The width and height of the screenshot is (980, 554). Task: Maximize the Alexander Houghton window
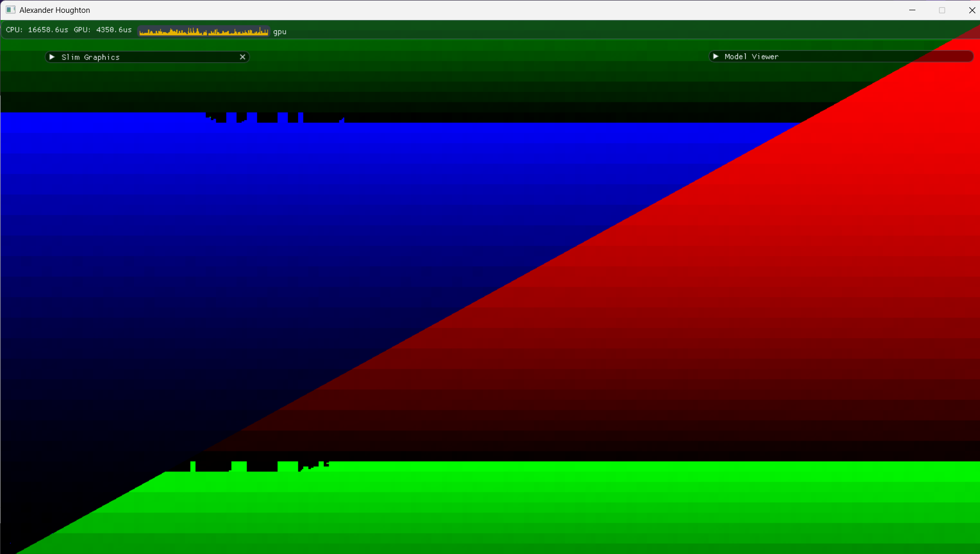[942, 10]
